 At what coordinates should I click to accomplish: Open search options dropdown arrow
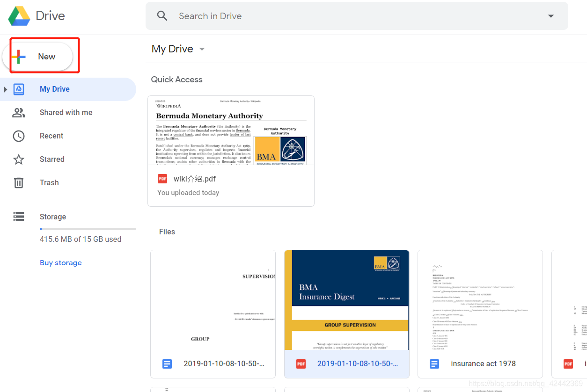[551, 16]
